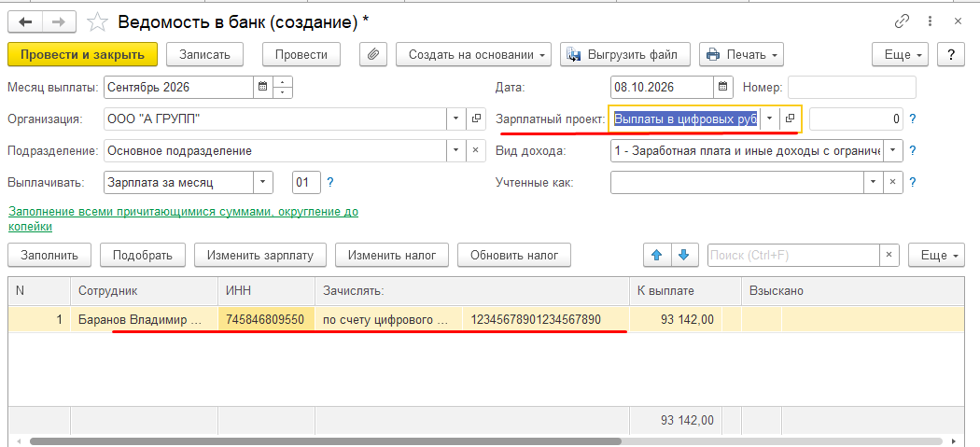Click the payment code field 01
The image size is (980, 447).
click(306, 183)
